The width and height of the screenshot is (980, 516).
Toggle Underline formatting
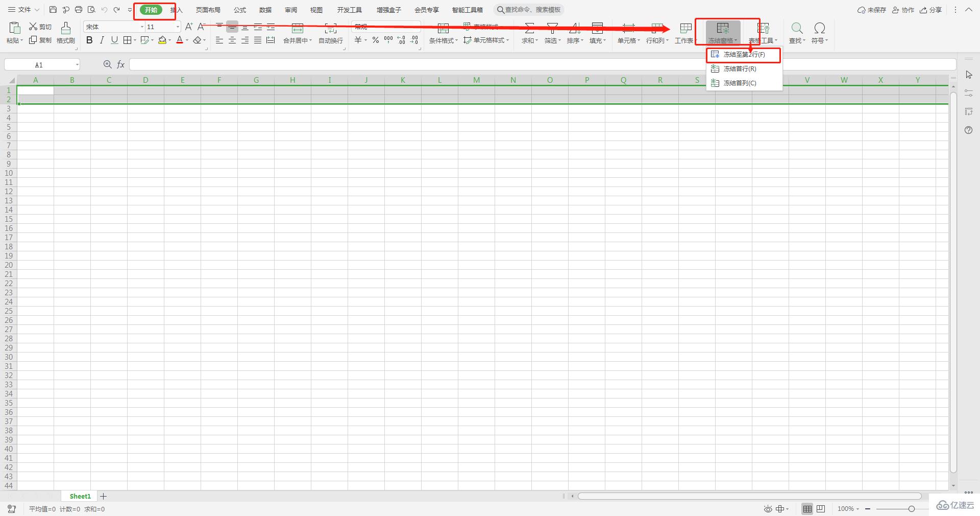(x=114, y=40)
